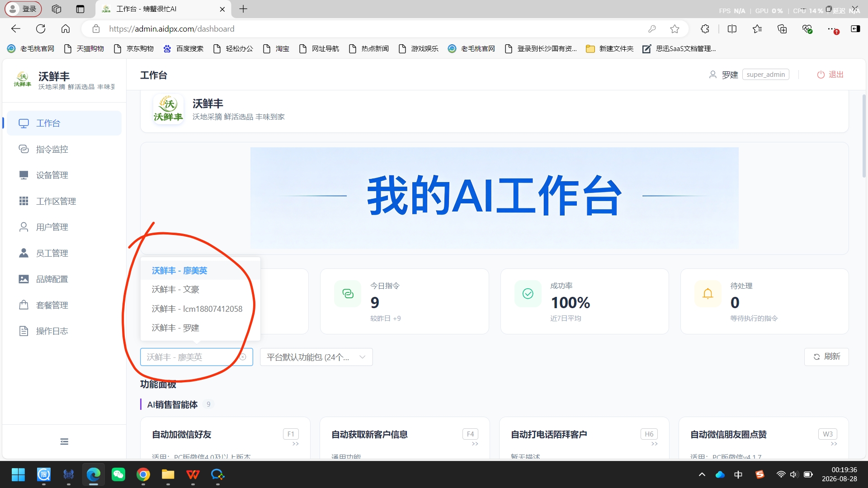Image resolution: width=868 pixels, height=488 pixels.
Task: Open WeChat from the taskbar
Action: (118, 474)
